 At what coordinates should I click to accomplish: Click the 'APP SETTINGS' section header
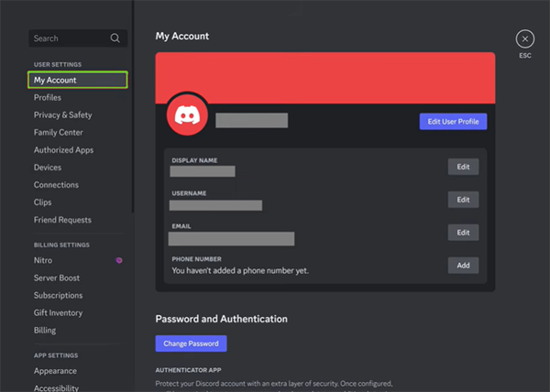pyautogui.click(x=56, y=355)
